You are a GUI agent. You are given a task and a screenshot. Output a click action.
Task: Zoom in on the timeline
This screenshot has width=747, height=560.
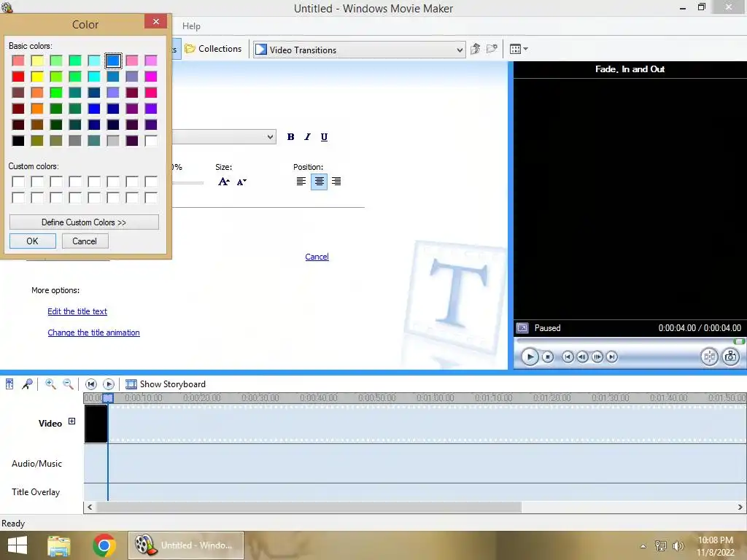[50, 384]
